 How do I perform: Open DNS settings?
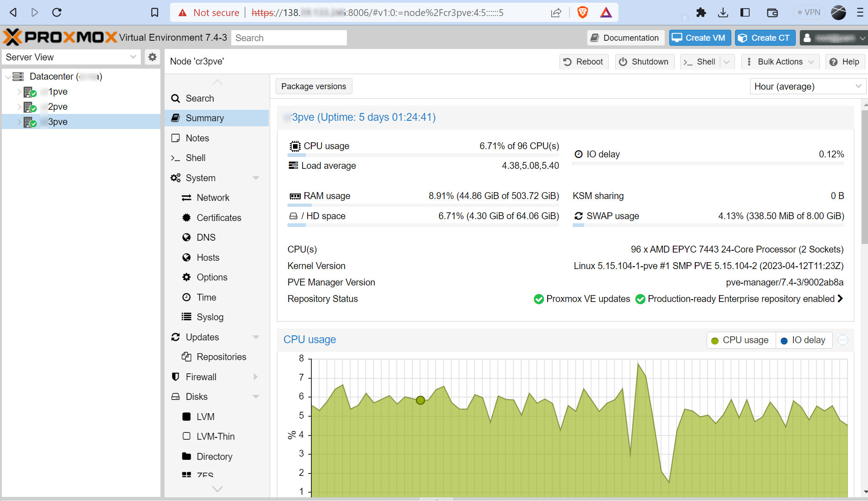tap(217, 237)
